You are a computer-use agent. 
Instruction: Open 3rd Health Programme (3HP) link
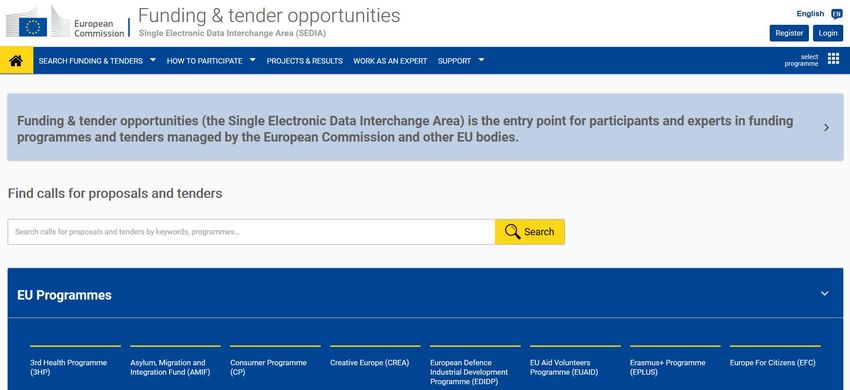[x=69, y=367]
